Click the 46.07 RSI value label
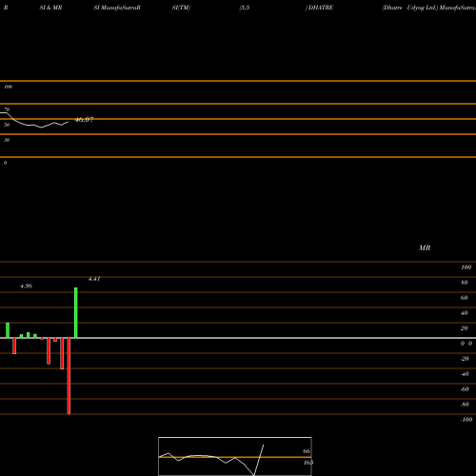This screenshot has height=476, width=476. (84, 120)
